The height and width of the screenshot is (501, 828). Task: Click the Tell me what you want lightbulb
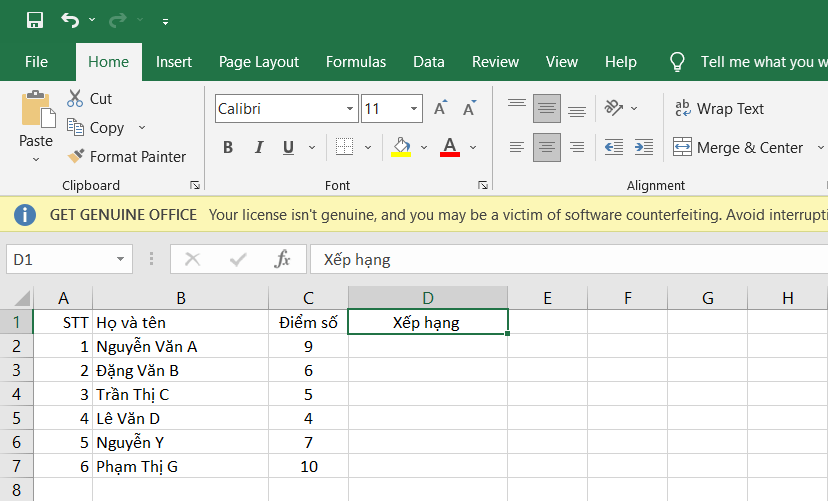(x=677, y=62)
